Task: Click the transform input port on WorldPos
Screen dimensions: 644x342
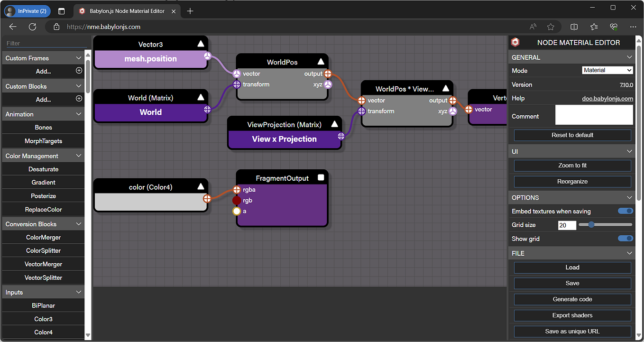Action: tap(236, 84)
